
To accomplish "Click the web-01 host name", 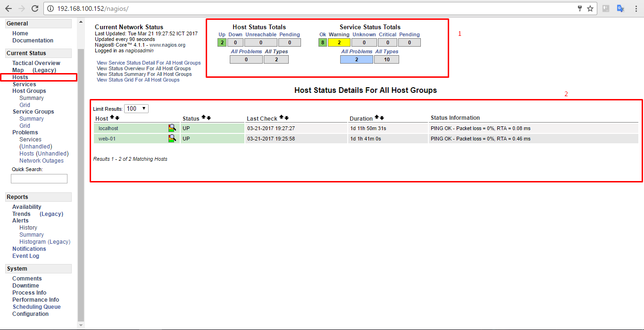I will coord(107,139).
